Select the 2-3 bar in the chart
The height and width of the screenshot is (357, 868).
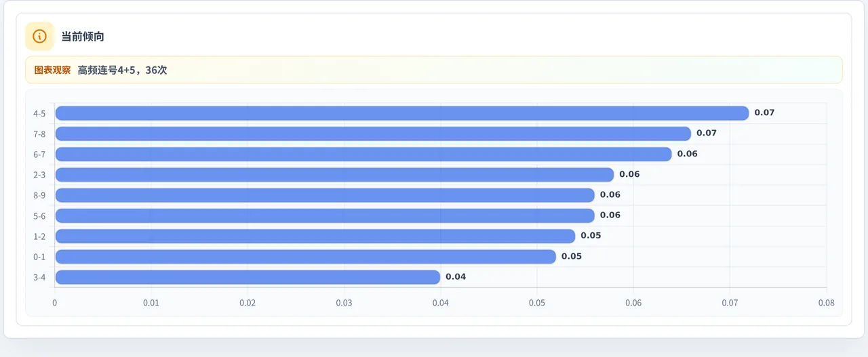[x=334, y=175]
